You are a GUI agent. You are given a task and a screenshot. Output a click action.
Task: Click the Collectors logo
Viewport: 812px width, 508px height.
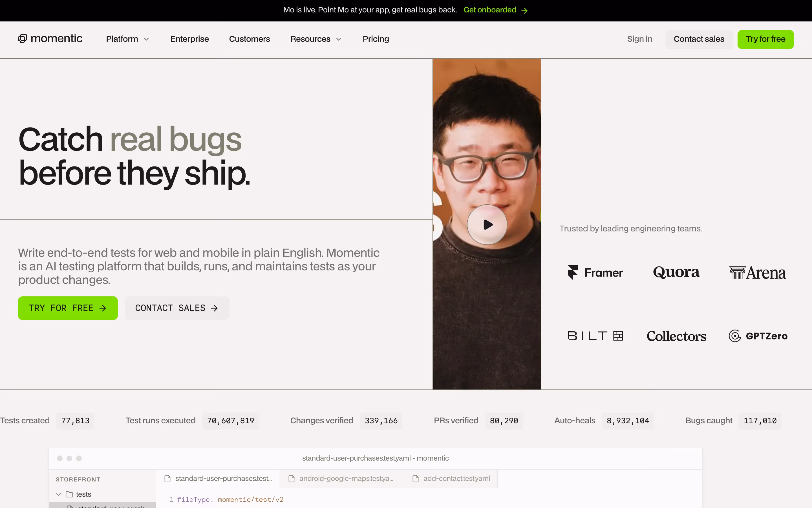676,336
